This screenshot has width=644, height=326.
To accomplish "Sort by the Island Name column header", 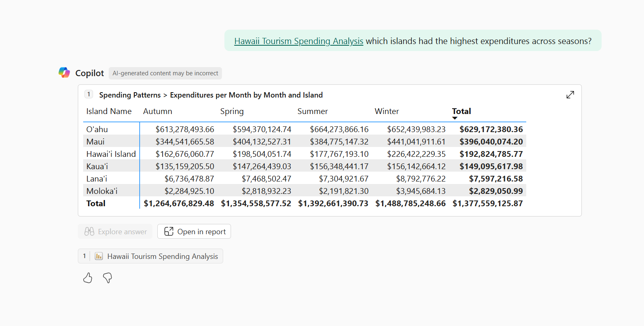I will 109,111.
